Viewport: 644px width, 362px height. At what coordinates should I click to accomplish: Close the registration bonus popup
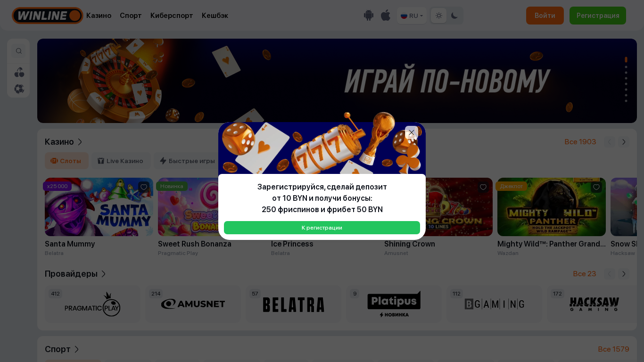412,132
